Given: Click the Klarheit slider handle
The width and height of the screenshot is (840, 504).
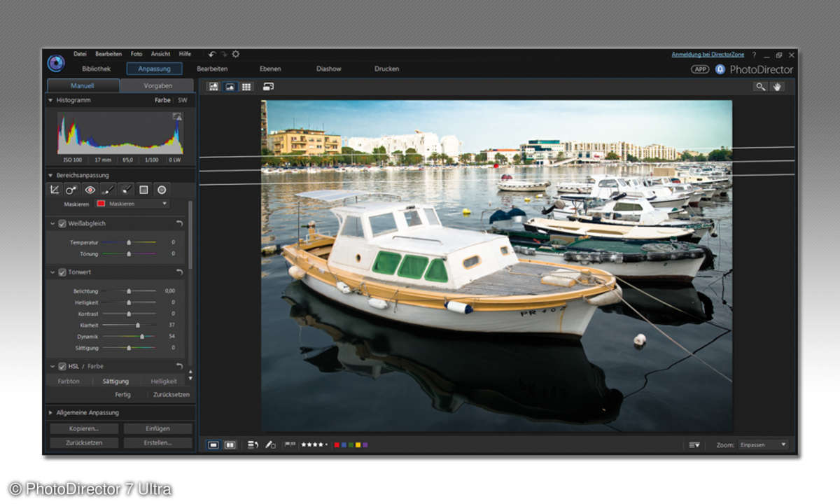Looking at the screenshot, I should point(137,325).
